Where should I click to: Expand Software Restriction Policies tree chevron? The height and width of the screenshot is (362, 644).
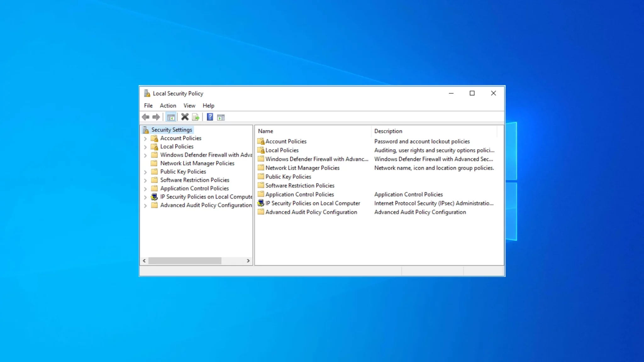[x=145, y=180]
